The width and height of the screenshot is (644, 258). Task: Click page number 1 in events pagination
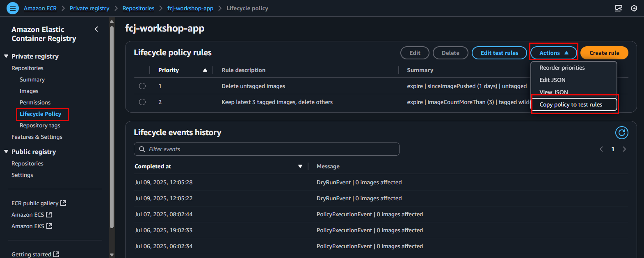(613, 149)
